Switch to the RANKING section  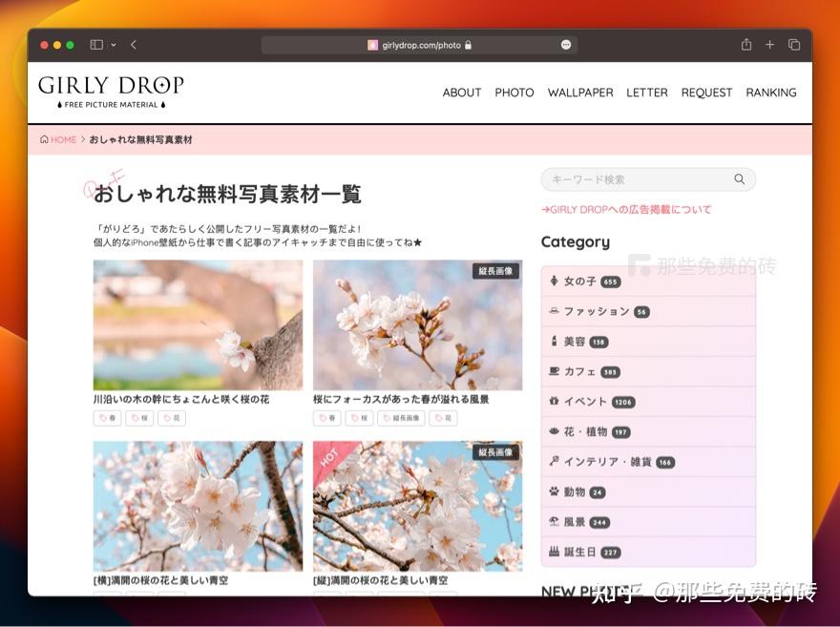pos(771,93)
